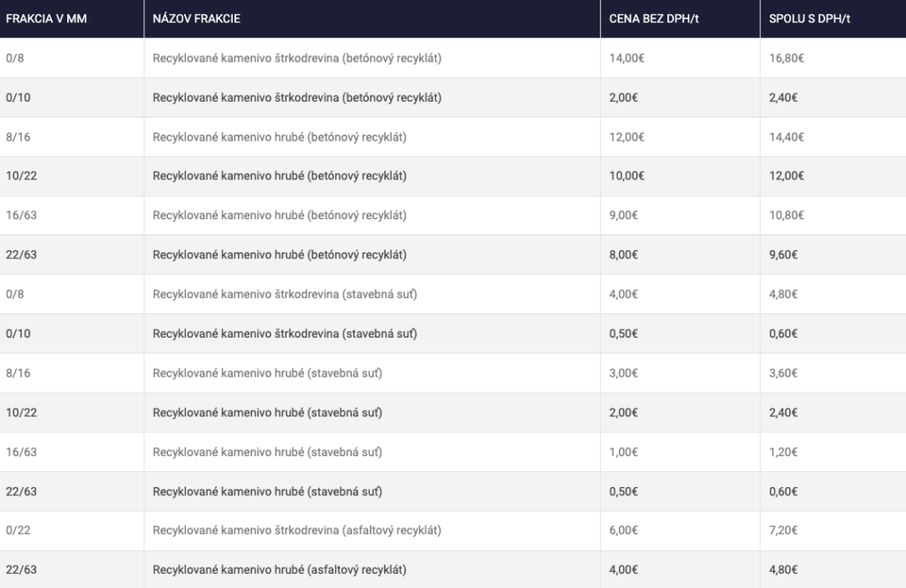Viewport: 906px width, 588px height.
Task: Click the fraction name in the 3,60€ row
Action: point(372,373)
